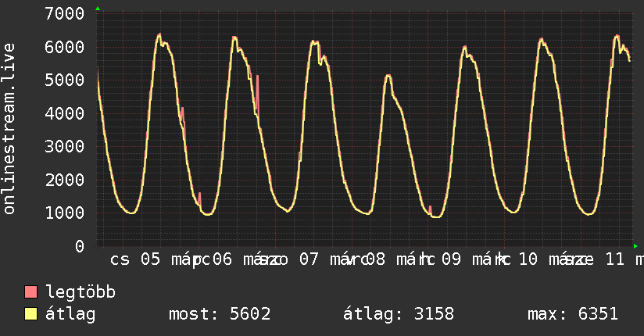Click the green arrow ending the x-axis
Image resolution: width=644 pixels, height=336 pixels.
(635, 246)
